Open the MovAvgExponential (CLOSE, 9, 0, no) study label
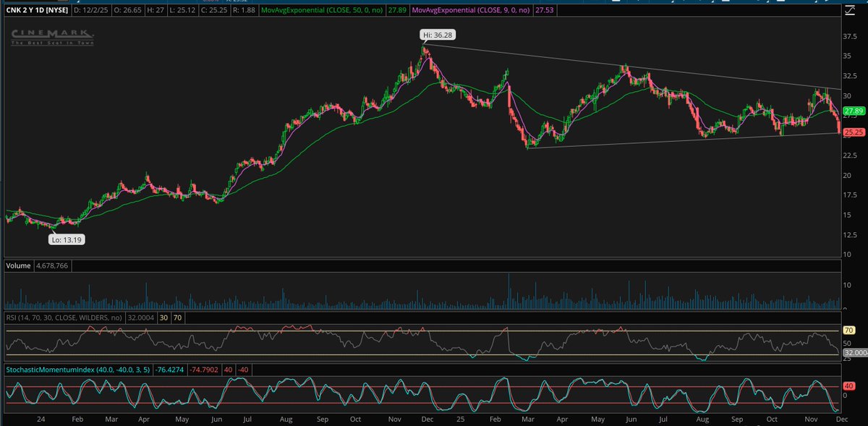Screen dimensions: 868x426 point(472,12)
